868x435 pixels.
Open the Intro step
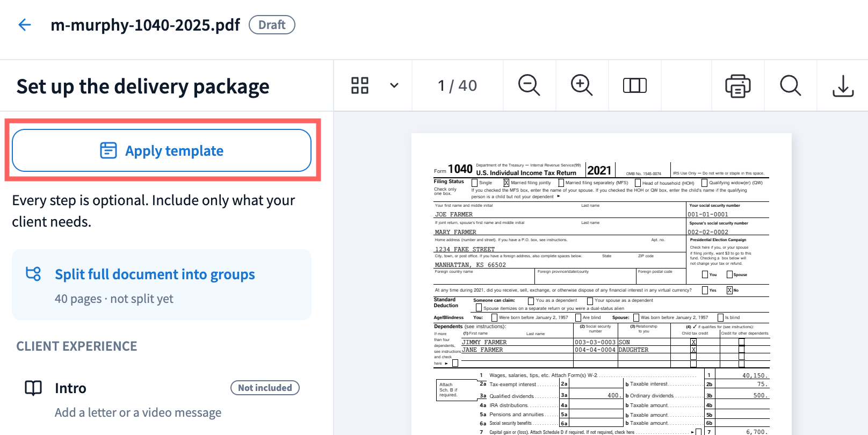tap(162, 400)
